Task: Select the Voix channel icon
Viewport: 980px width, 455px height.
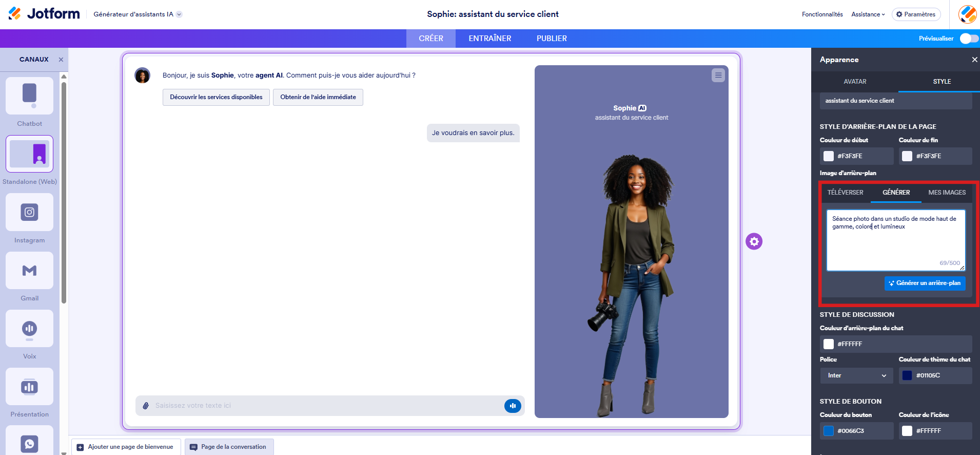Action: pyautogui.click(x=29, y=329)
